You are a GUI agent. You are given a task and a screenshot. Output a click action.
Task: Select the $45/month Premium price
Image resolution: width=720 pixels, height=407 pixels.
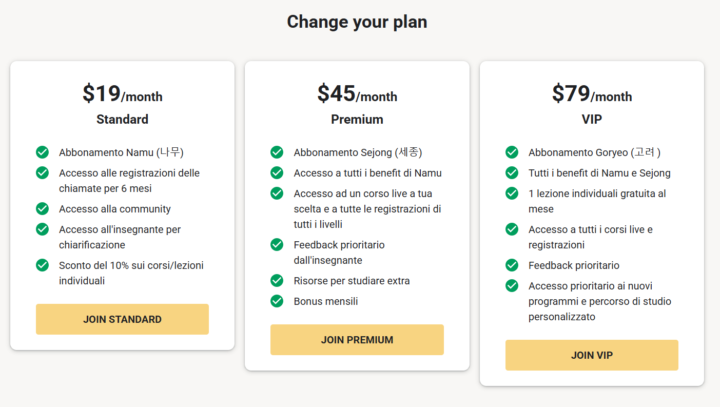tap(357, 94)
